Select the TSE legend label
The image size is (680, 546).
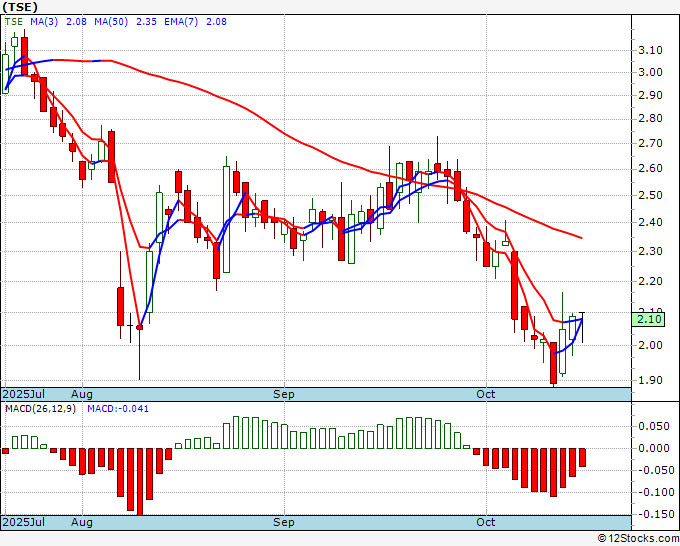(x=14, y=22)
